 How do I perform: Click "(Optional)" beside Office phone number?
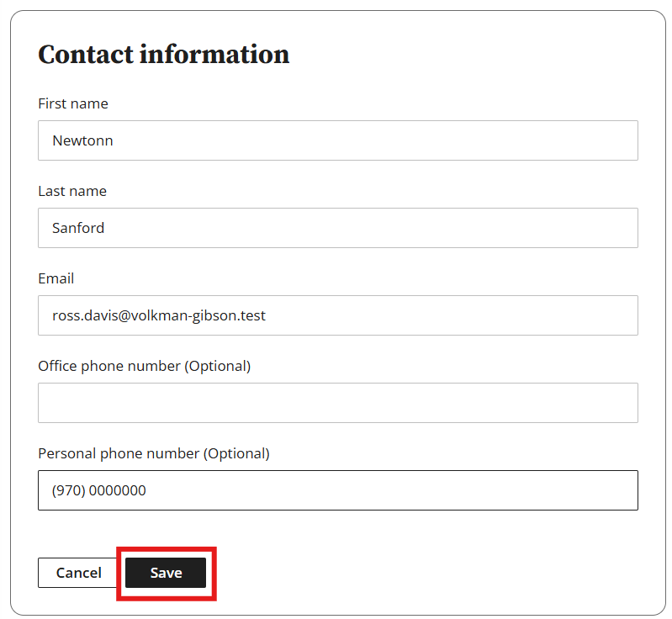click(x=218, y=366)
